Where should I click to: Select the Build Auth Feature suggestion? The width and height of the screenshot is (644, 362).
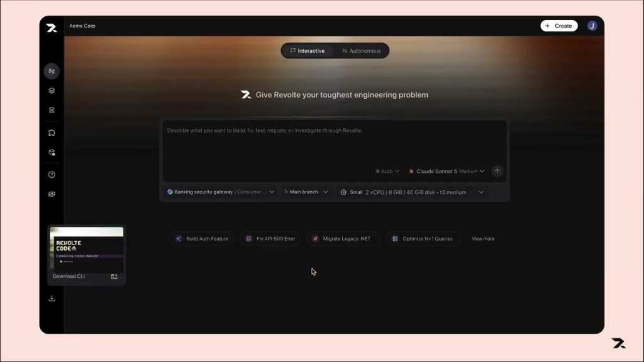[202, 238]
